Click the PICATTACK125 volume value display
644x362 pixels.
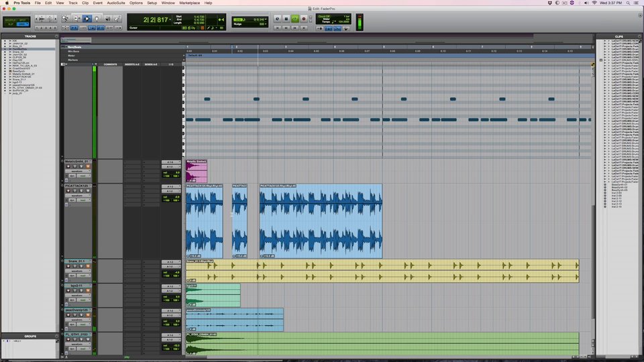click(x=171, y=197)
